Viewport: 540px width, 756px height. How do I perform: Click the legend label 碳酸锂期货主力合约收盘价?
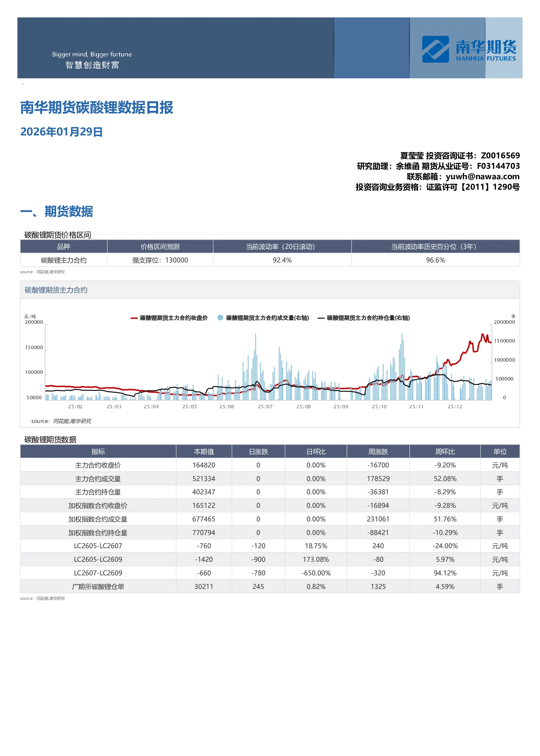click(174, 318)
